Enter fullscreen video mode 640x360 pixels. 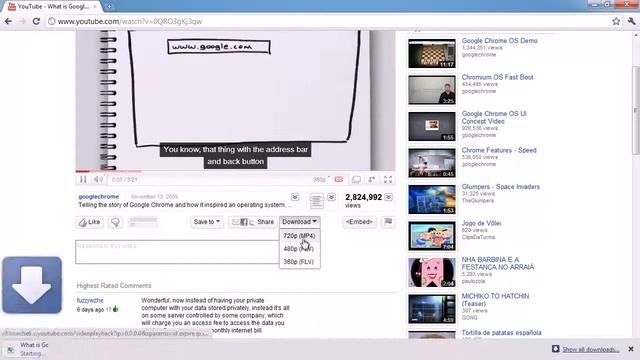coord(388,179)
